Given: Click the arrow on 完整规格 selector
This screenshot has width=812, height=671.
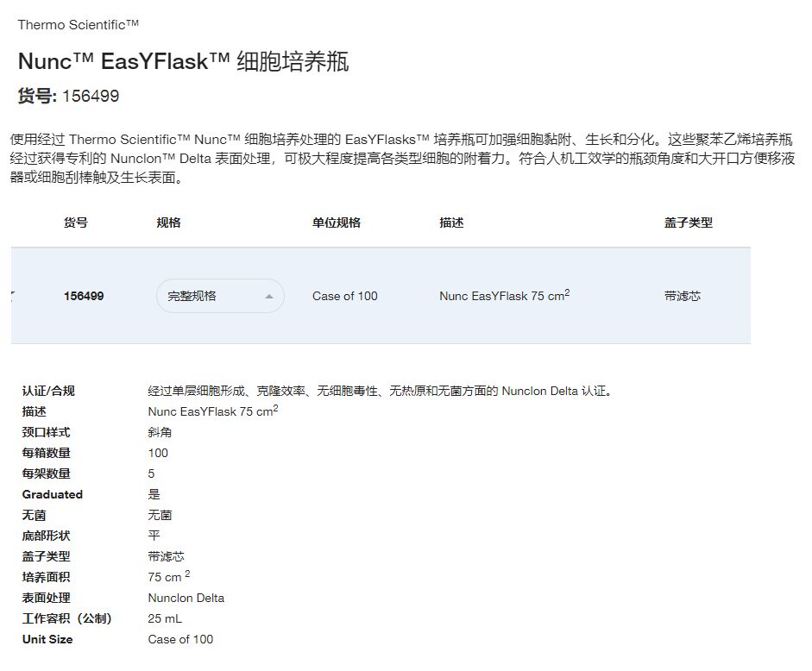Looking at the screenshot, I should click(x=268, y=296).
